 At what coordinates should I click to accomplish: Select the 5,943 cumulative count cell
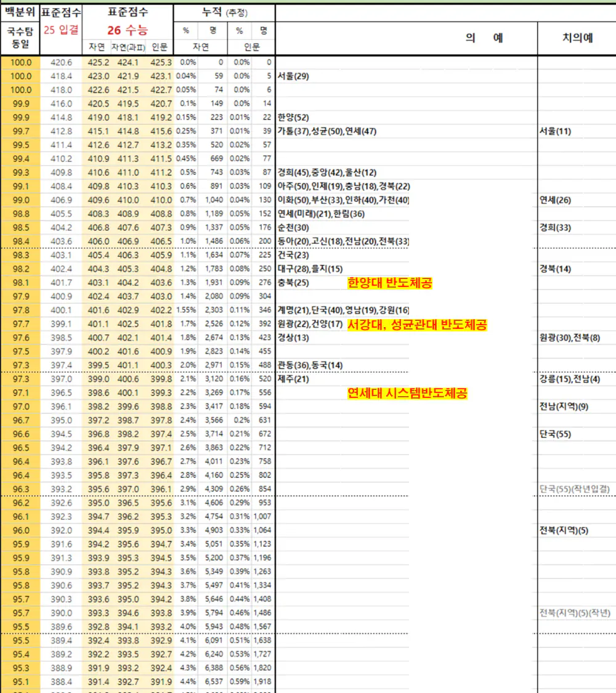tap(214, 626)
